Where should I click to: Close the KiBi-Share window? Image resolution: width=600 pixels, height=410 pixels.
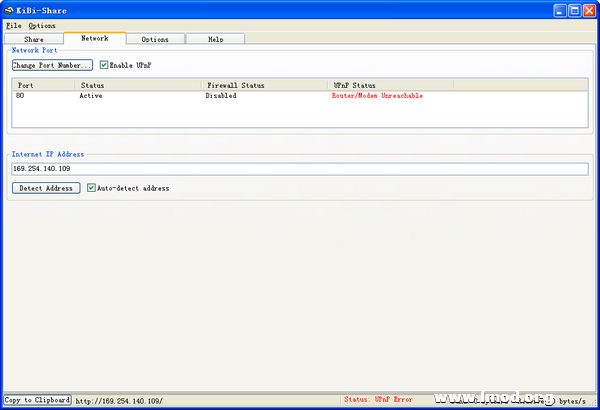pyautogui.click(x=587, y=8)
